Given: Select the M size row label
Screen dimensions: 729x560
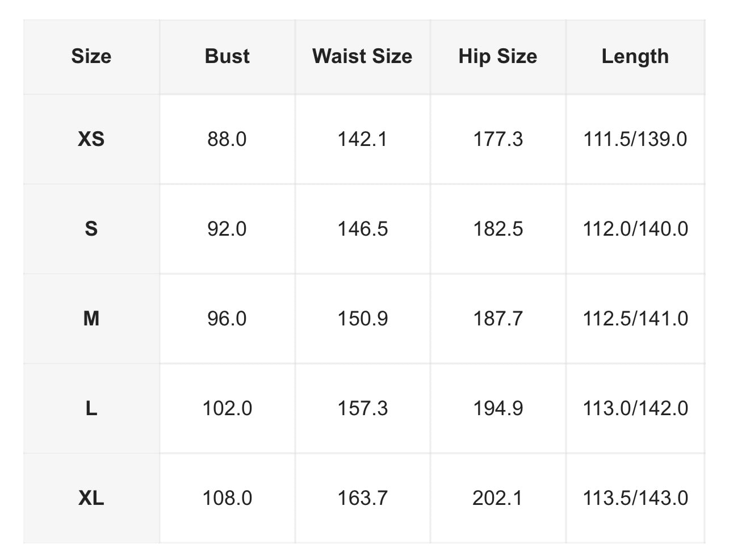Looking at the screenshot, I should 91,319.
